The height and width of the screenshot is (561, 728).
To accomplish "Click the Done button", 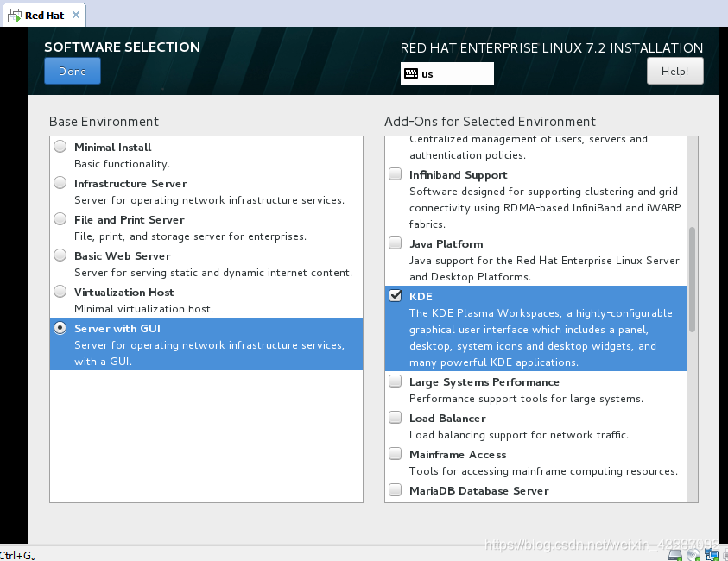I will (73, 71).
